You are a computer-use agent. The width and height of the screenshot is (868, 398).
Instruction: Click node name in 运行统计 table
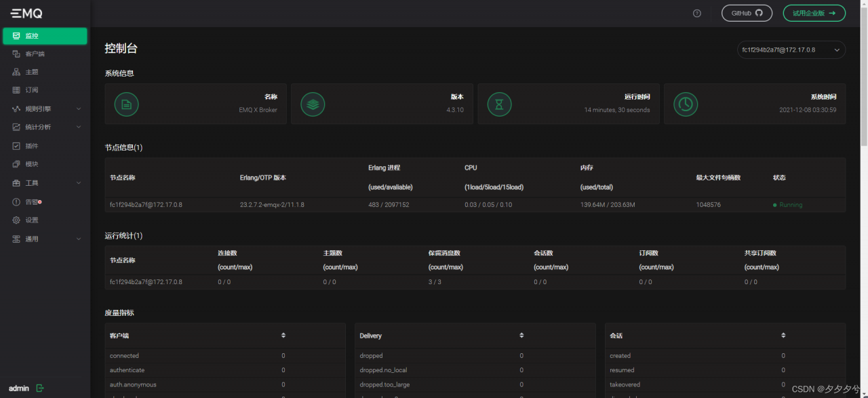click(146, 282)
